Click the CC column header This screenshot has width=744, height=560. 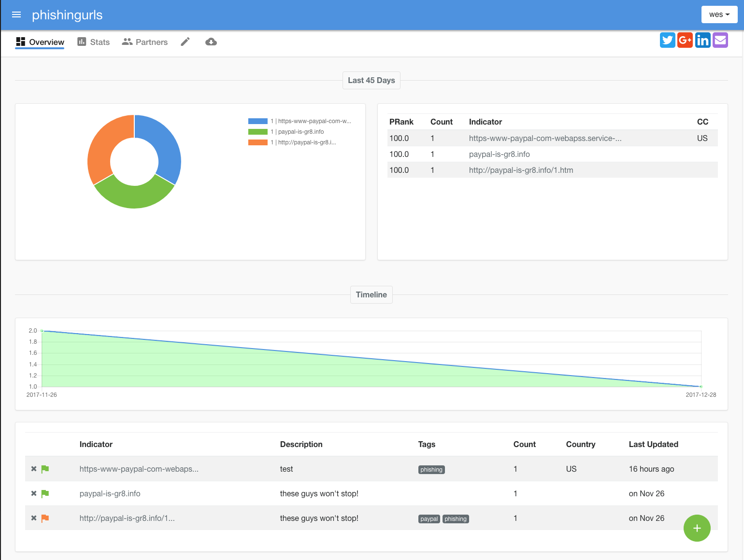click(702, 122)
